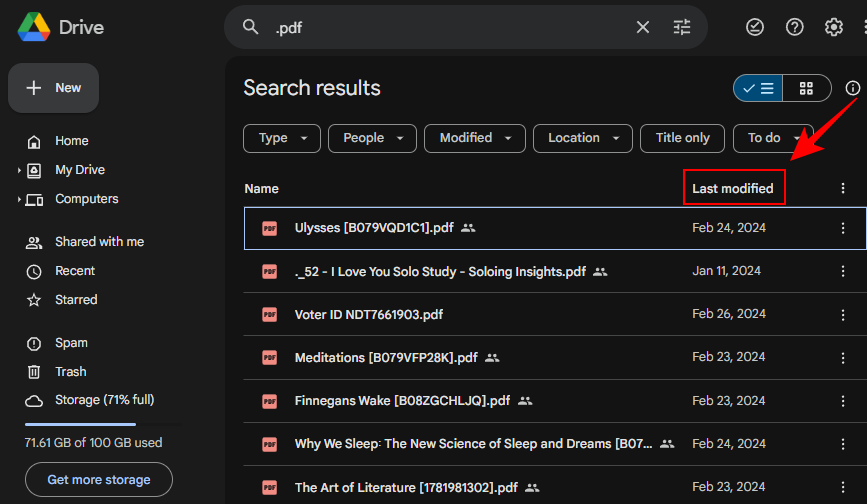The image size is (867, 504).
Task: Open Starred items
Action: (76, 300)
